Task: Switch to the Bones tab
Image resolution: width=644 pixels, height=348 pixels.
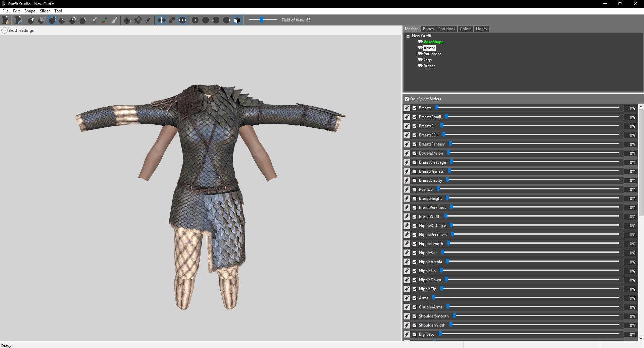Action: (428, 29)
